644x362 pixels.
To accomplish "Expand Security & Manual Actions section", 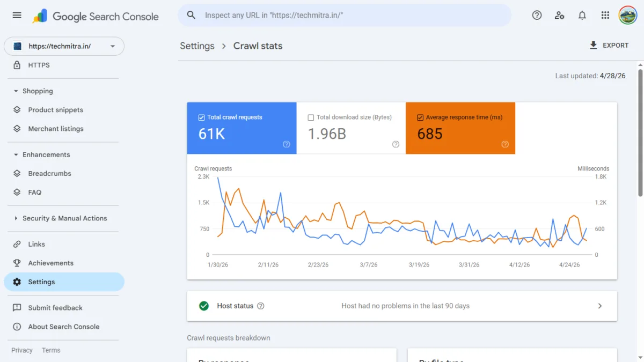I will 16,218.
